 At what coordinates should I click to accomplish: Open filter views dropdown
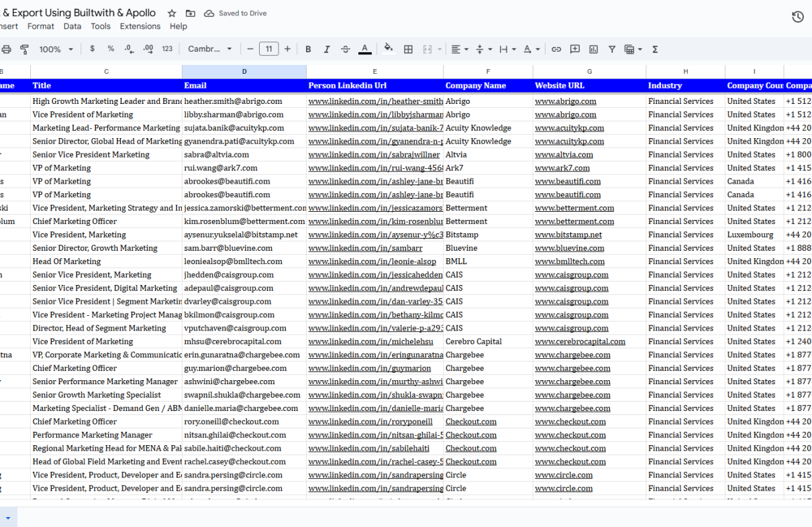[633, 49]
